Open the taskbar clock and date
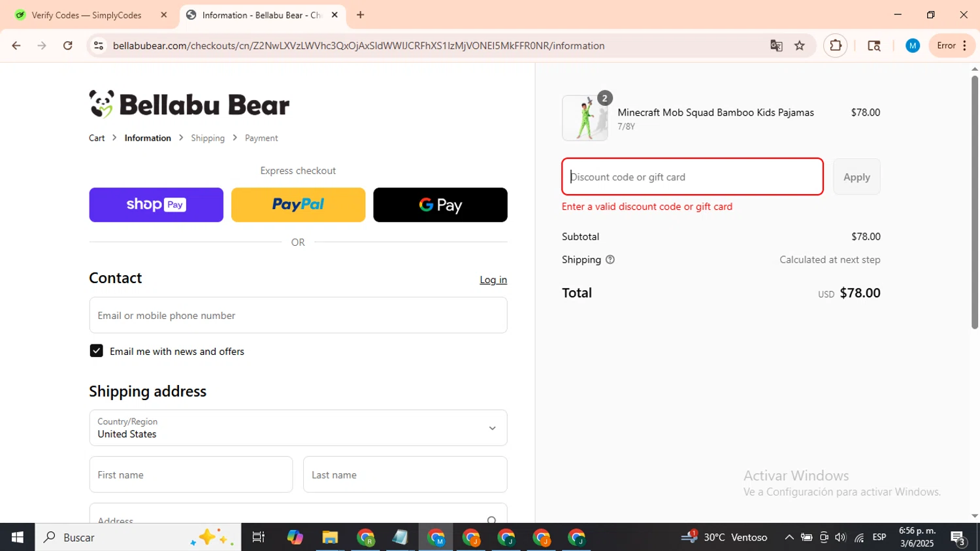Viewport: 980px width, 551px height. coord(917,537)
